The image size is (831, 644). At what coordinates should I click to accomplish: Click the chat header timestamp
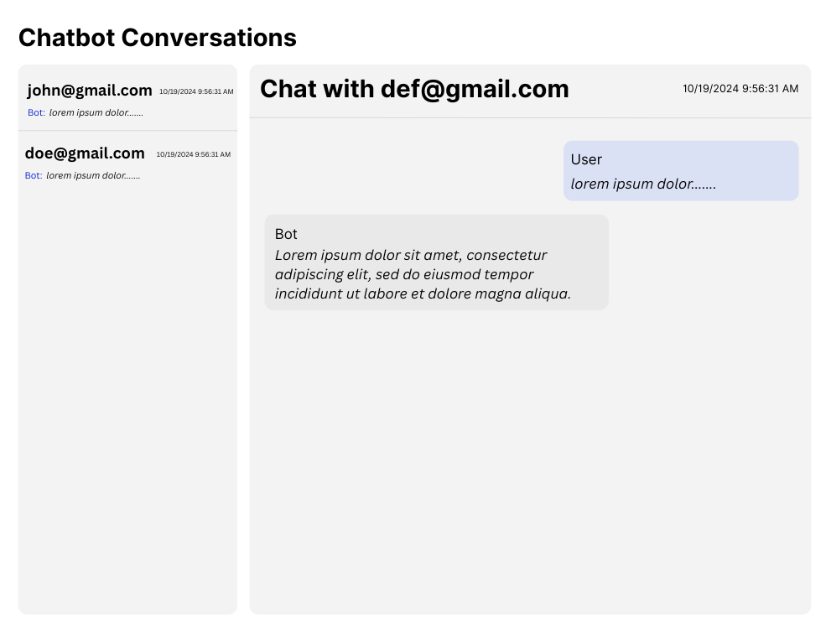point(740,89)
